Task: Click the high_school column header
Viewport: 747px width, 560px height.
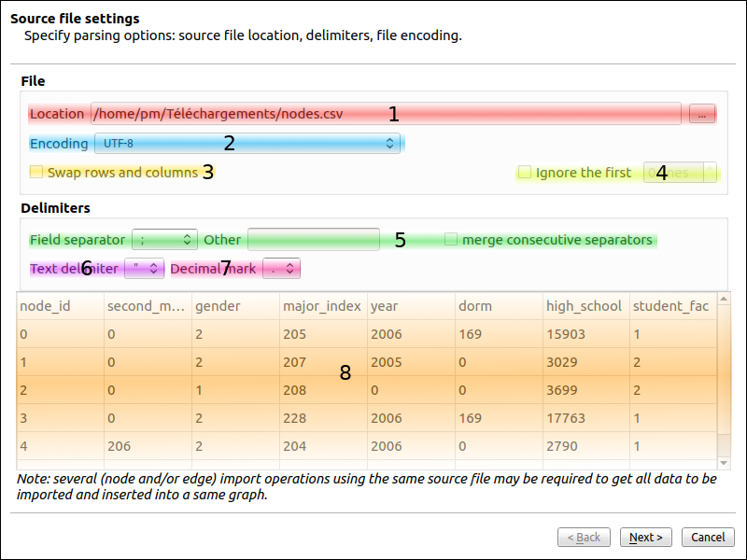Action: (x=585, y=306)
